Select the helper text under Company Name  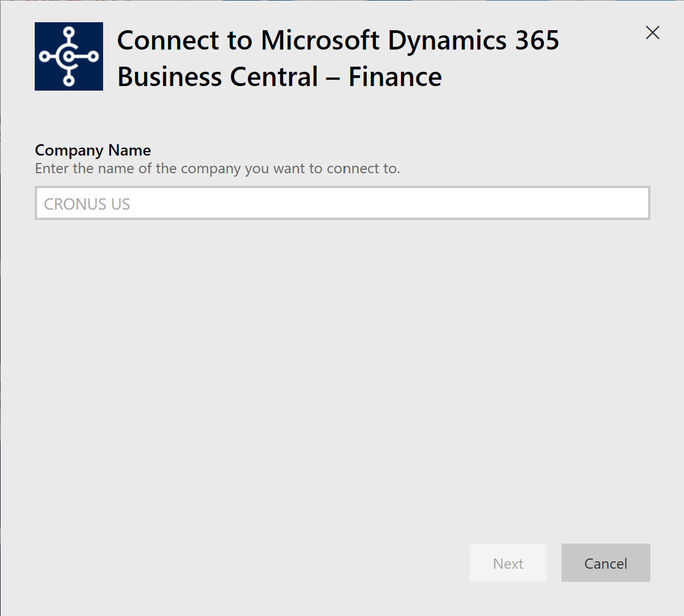[218, 168]
